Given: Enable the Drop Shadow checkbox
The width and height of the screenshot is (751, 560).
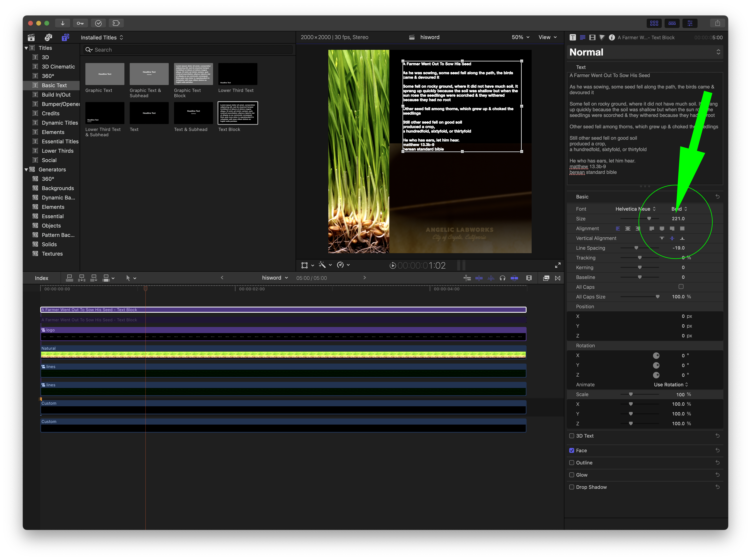Looking at the screenshot, I should point(572,487).
